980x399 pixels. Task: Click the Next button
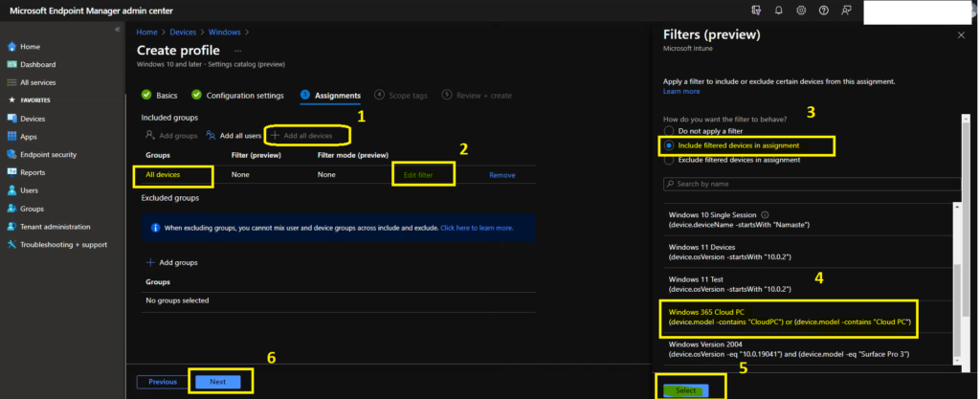tap(217, 382)
